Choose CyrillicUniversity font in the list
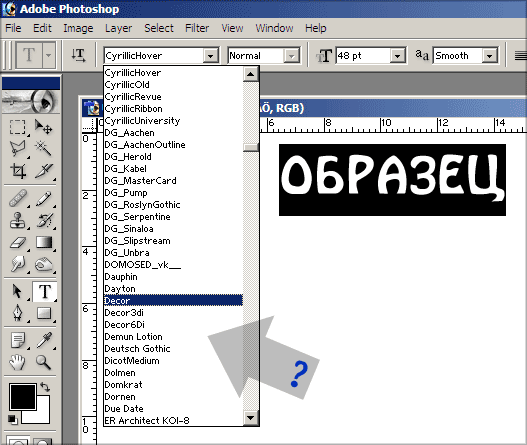This screenshot has width=527, height=445. tap(173, 121)
